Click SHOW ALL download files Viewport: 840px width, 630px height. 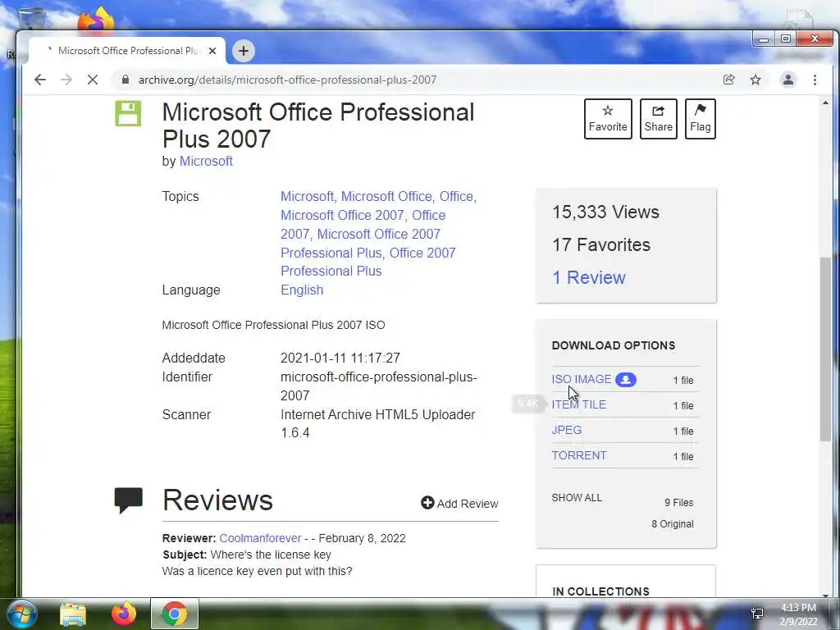tap(577, 498)
